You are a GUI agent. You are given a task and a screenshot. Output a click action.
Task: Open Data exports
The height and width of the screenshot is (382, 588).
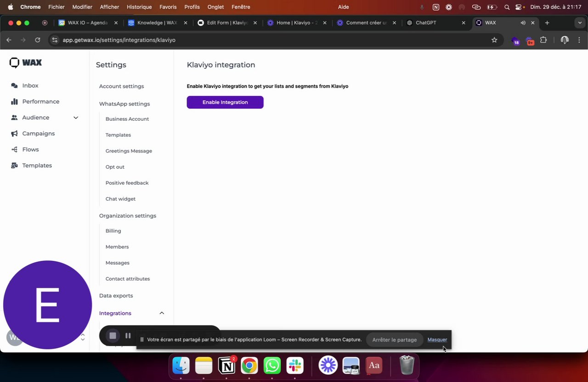(116, 296)
